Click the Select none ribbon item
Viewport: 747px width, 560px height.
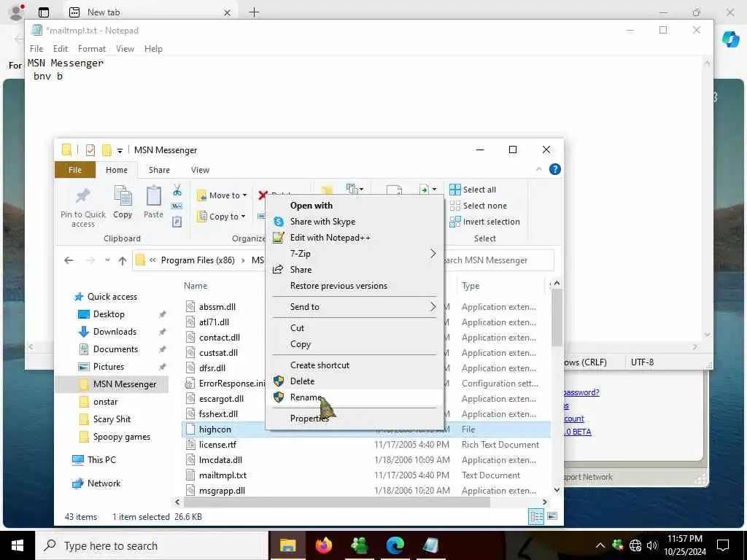[479, 206]
